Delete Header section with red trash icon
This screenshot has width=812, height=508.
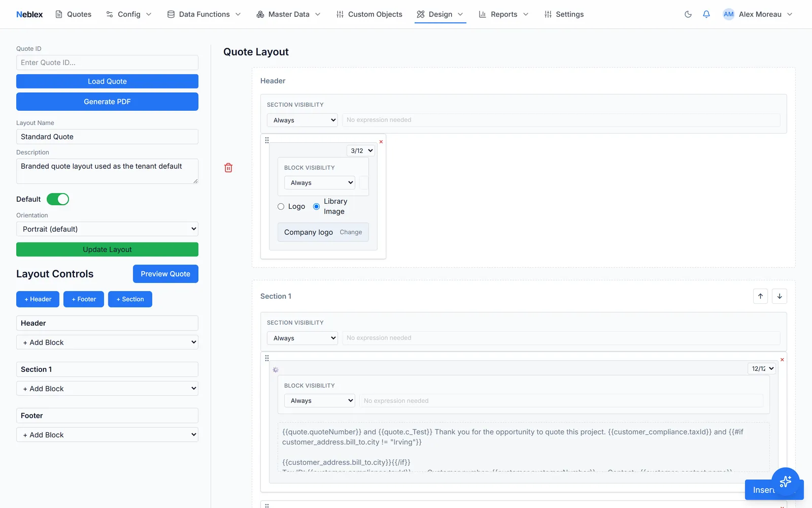coord(228,168)
